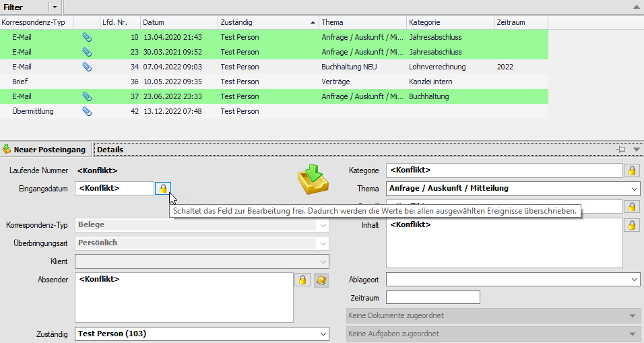Click the Filter label
This screenshot has width=644, height=343.
(13, 7)
